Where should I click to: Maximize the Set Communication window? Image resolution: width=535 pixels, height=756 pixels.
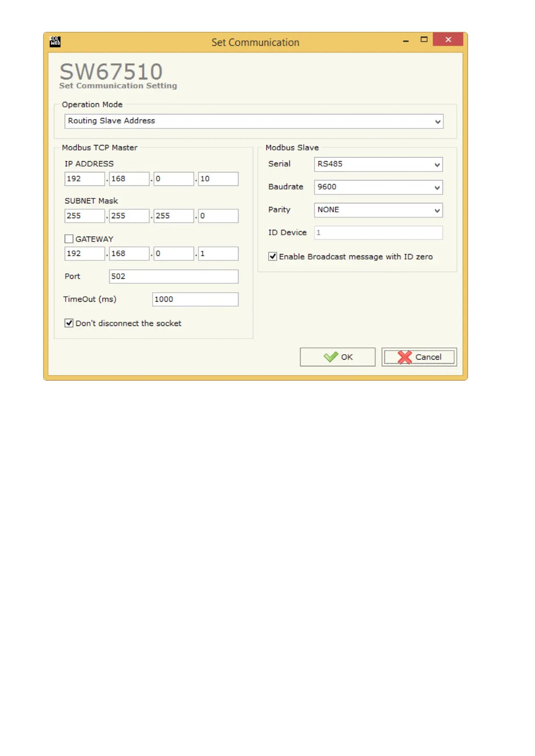pos(424,40)
